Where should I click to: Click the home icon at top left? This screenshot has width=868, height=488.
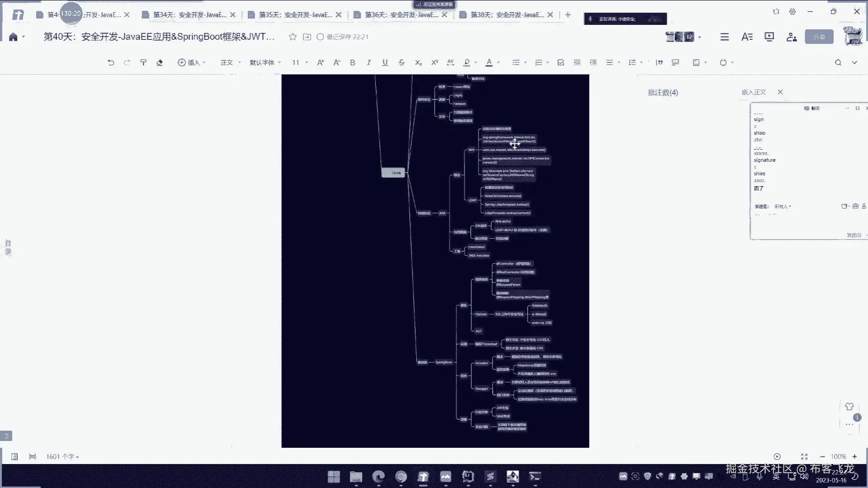[13, 37]
